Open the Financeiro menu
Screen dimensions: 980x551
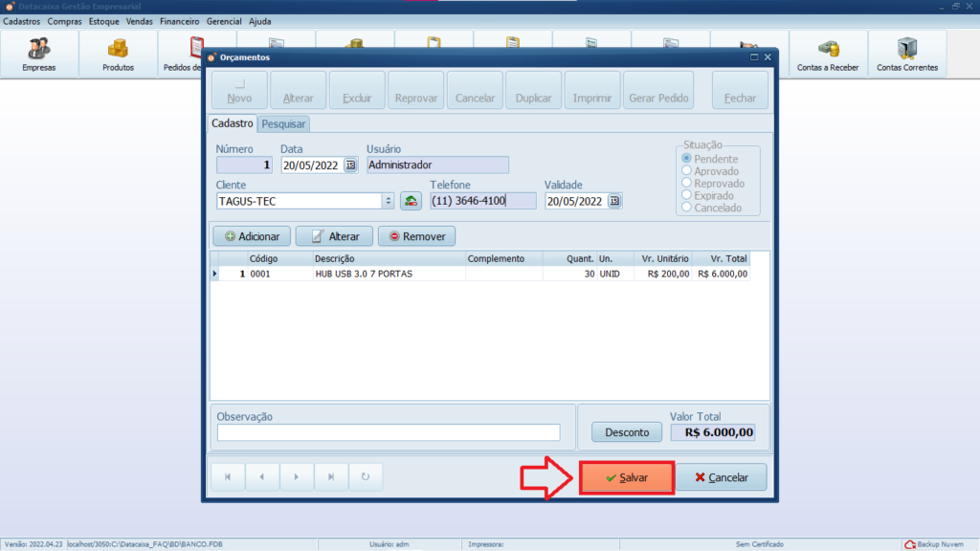pyautogui.click(x=179, y=21)
